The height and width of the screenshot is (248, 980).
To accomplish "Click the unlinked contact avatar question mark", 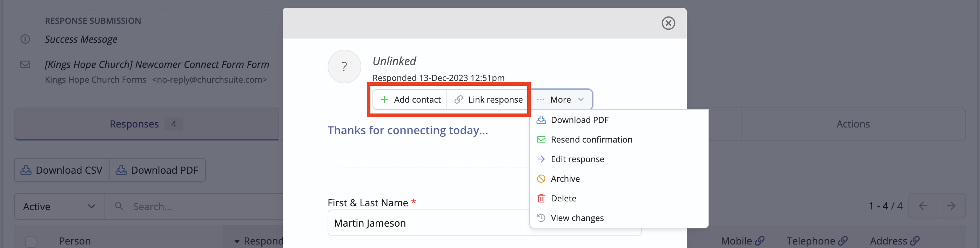I will [344, 67].
